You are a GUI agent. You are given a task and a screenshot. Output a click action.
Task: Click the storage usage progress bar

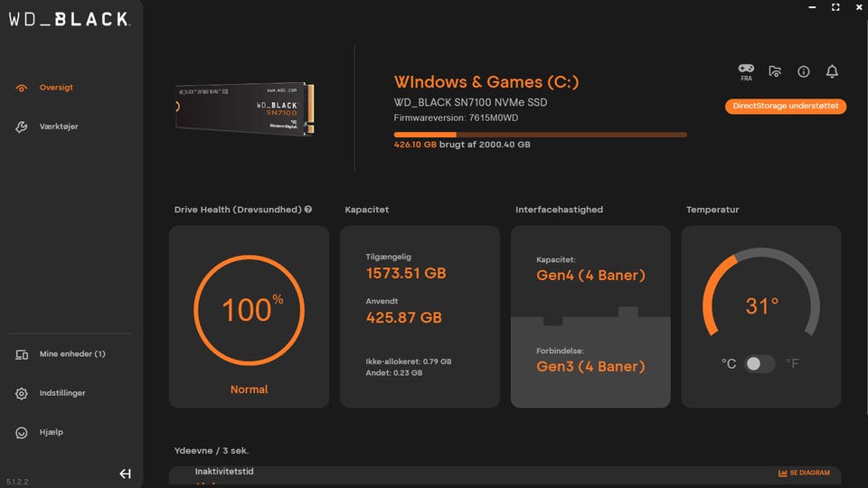(x=540, y=135)
